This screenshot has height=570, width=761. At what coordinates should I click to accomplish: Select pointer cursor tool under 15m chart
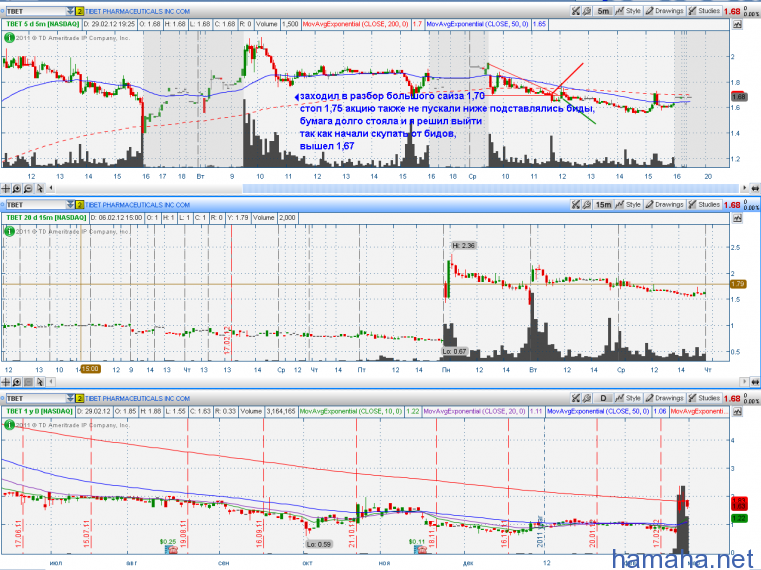coord(40,382)
